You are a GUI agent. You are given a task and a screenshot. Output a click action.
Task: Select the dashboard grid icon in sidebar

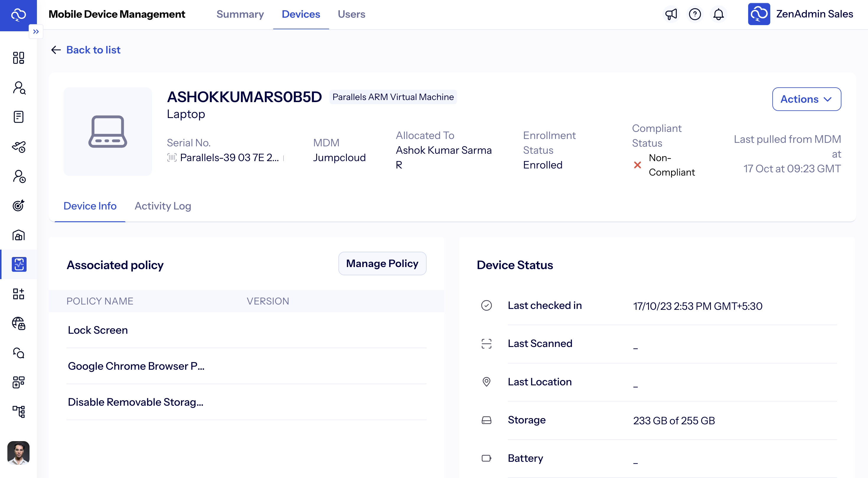(x=19, y=58)
